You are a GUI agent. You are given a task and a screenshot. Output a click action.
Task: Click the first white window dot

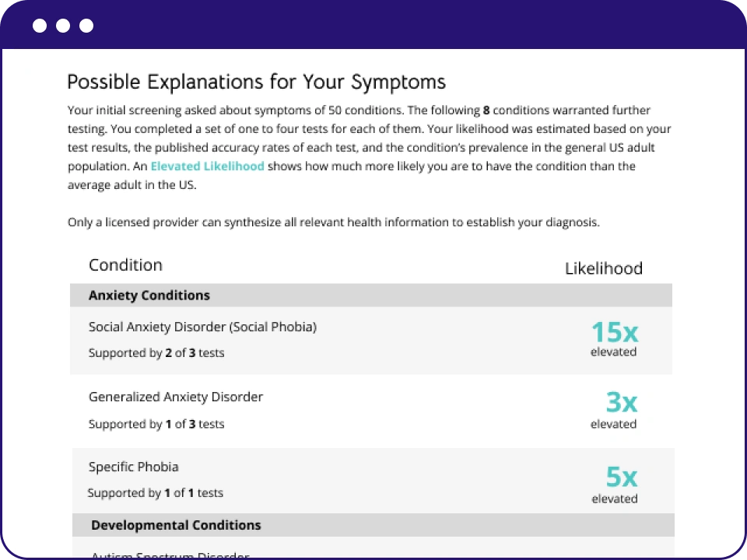[40, 26]
